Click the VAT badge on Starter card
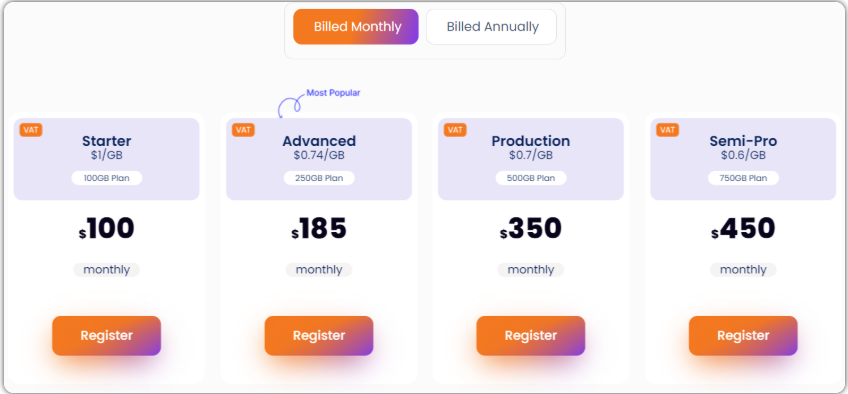Viewport: 848px width, 394px height. tap(31, 130)
